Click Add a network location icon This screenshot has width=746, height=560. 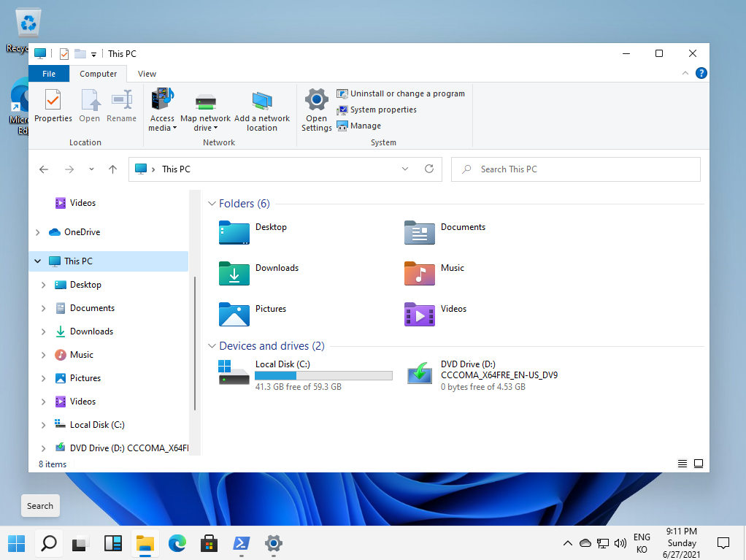(261, 101)
